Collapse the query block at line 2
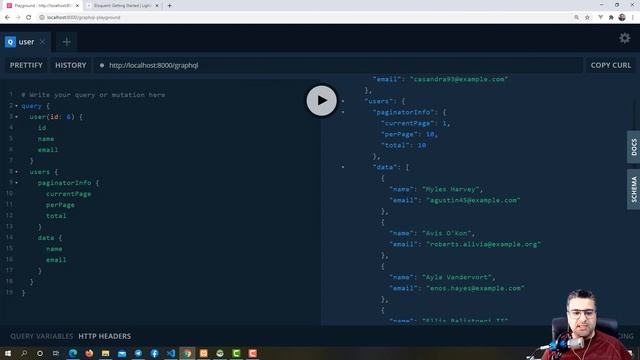Screen dimensions: 640x360 click(17, 106)
